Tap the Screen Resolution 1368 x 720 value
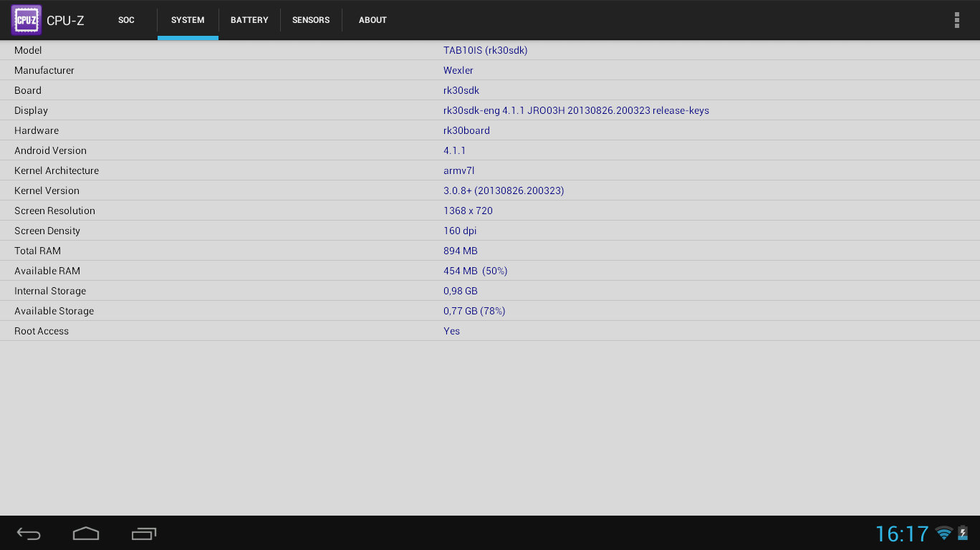 [468, 211]
